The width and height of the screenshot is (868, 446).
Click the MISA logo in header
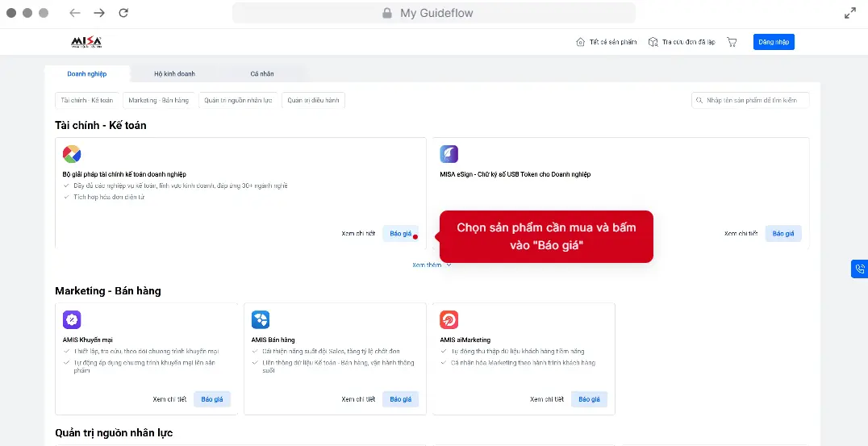click(86, 42)
